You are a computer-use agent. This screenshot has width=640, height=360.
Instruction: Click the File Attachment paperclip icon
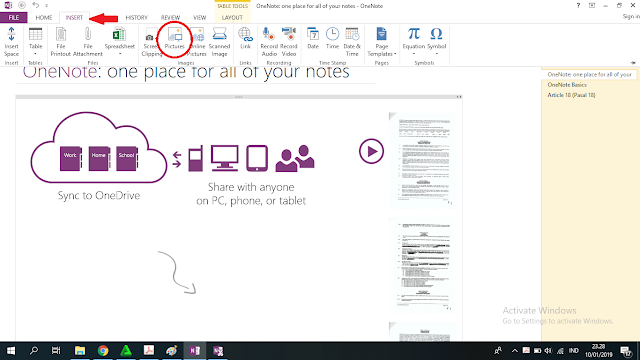87,34
